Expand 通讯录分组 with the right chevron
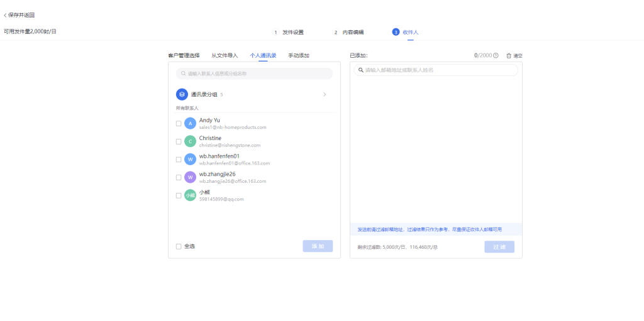 pyautogui.click(x=325, y=94)
